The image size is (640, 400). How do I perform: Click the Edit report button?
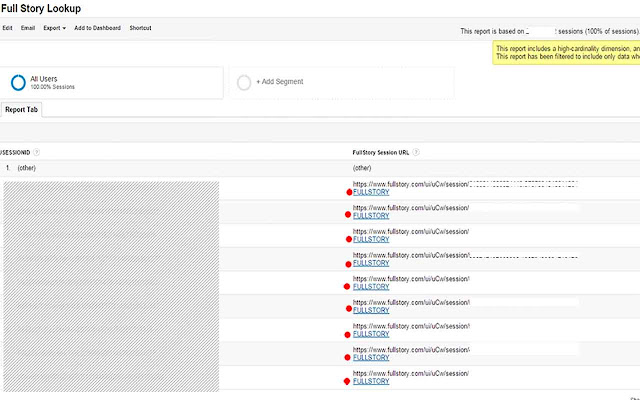[x=7, y=28]
